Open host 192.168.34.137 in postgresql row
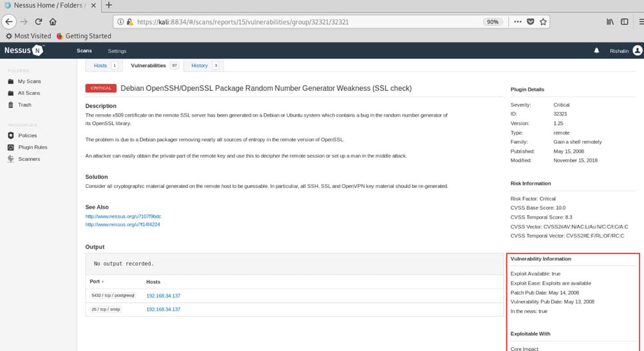 pyautogui.click(x=163, y=296)
